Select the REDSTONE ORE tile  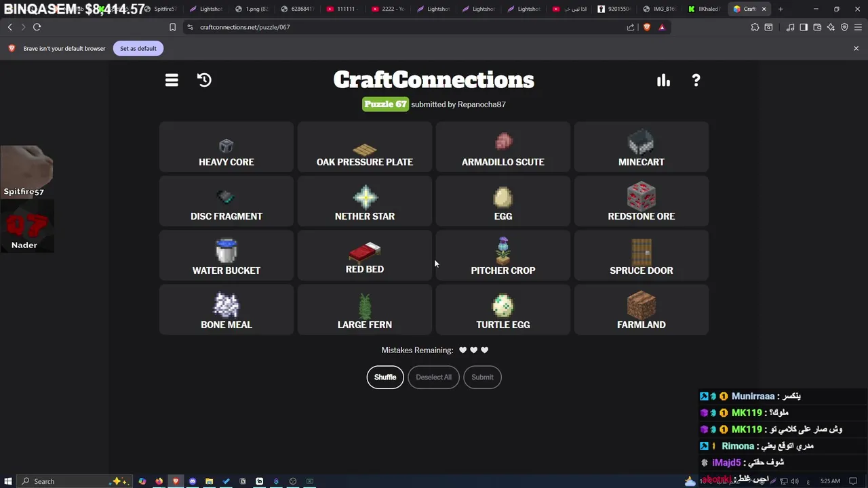642,201
